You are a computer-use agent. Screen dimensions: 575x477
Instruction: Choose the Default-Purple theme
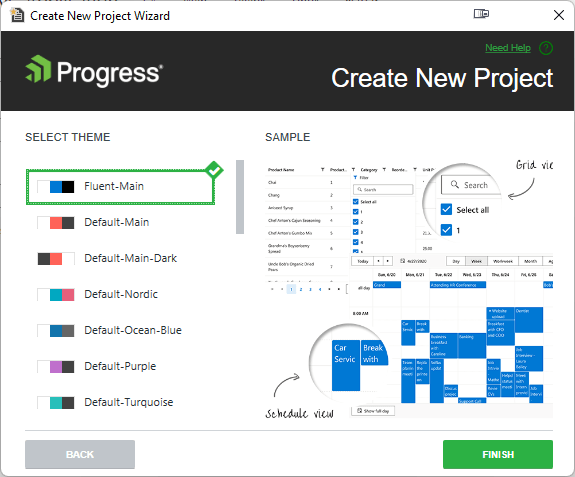pyautogui.click(x=120, y=366)
